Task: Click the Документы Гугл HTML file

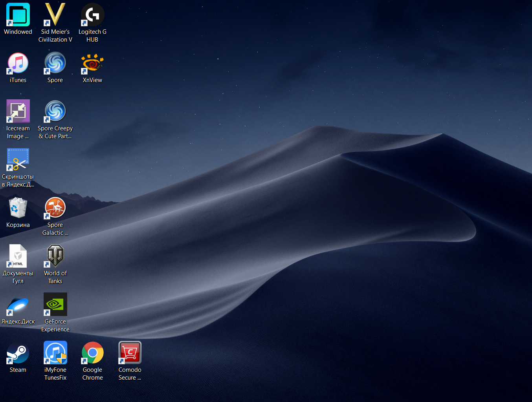Action: (18, 256)
